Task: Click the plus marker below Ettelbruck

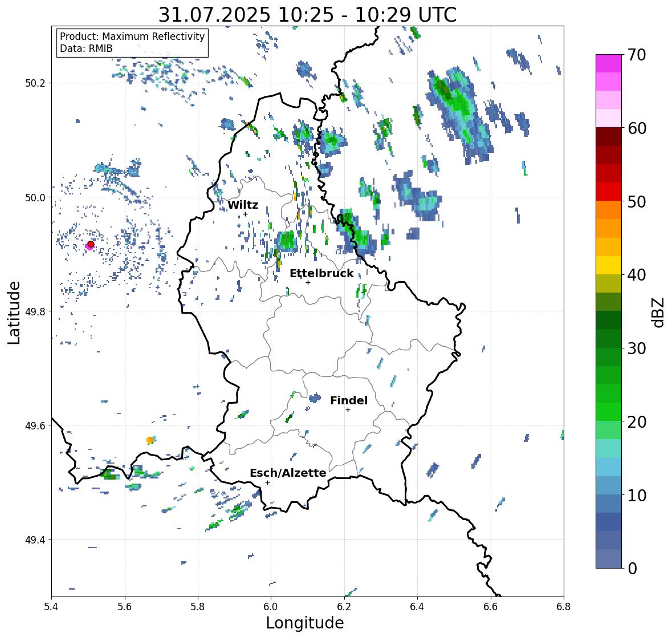Action: point(308,282)
